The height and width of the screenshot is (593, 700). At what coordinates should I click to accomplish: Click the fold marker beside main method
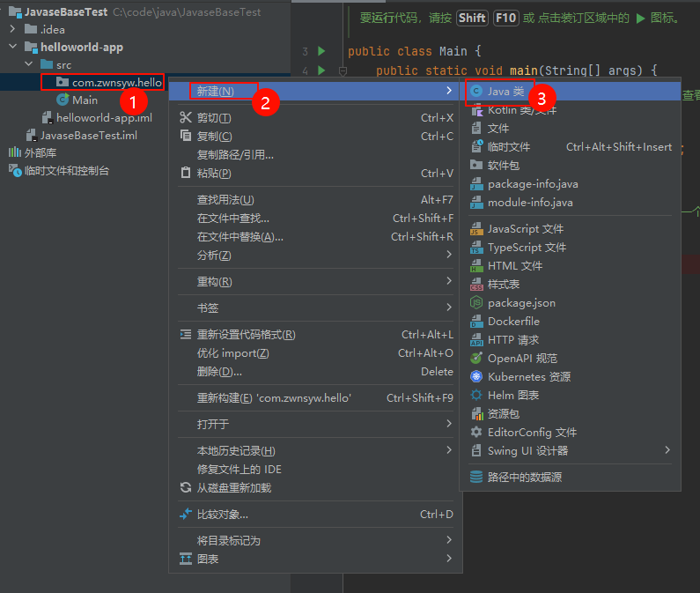click(343, 70)
